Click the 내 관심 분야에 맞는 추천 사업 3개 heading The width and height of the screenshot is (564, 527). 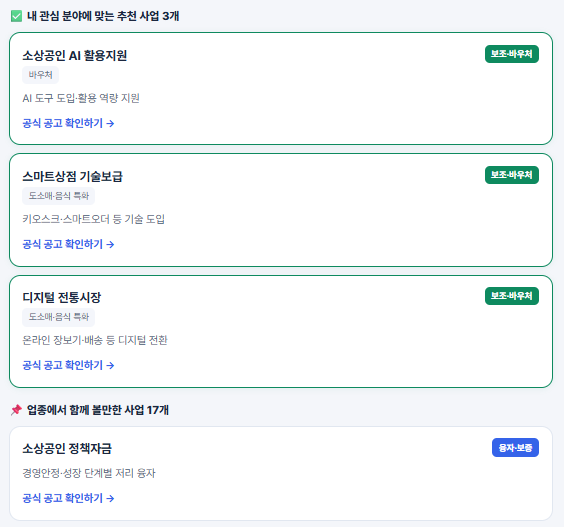[x=103, y=16]
